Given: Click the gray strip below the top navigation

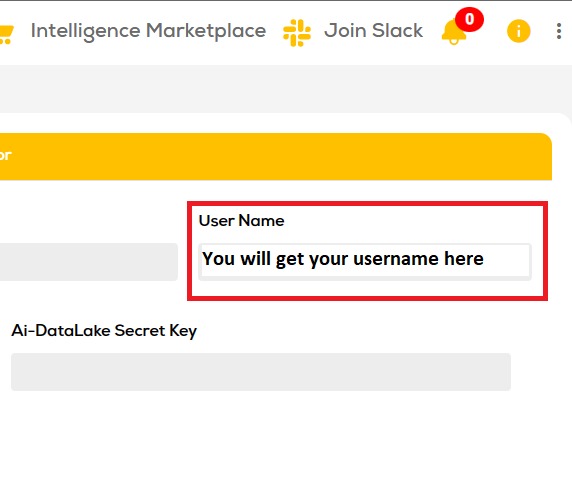Looking at the screenshot, I should click(x=286, y=89).
